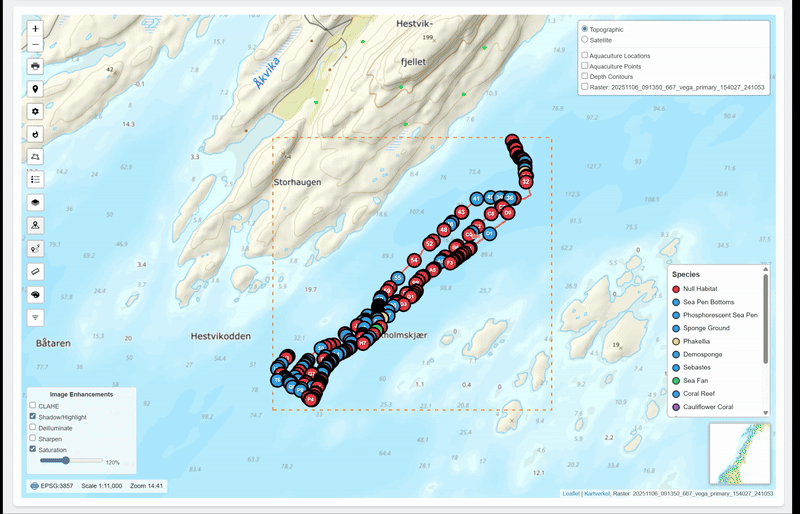
Task: Open the layers stack icon
Action: [x=35, y=202]
